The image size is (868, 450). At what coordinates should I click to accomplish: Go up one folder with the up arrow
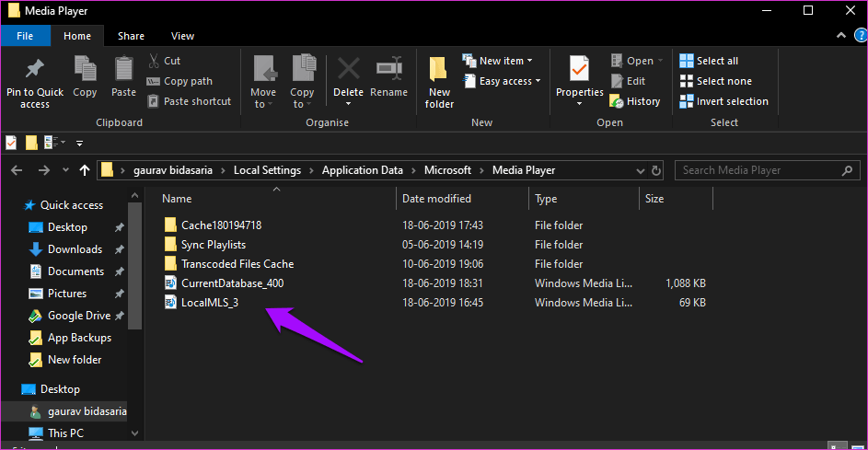pyautogui.click(x=84, y=170)
